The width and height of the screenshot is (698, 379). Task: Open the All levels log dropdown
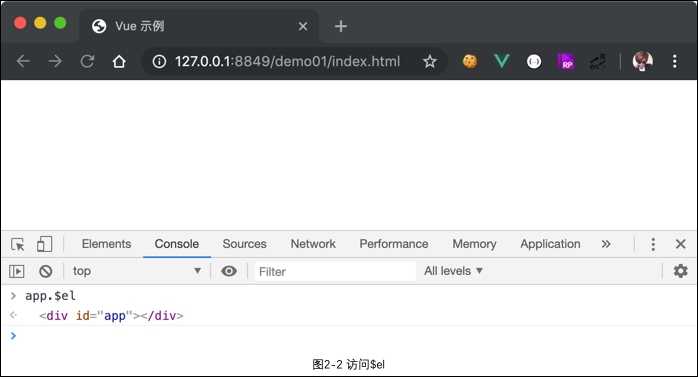453,271
